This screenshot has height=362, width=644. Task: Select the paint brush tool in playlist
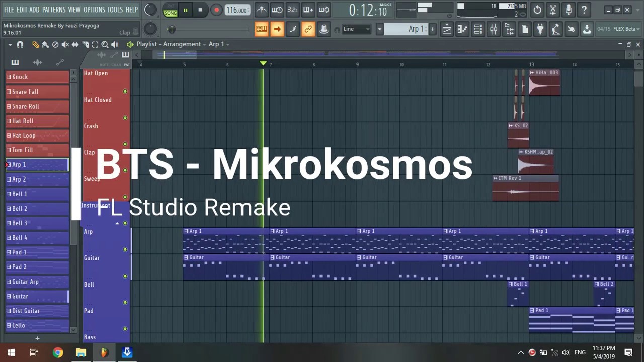[45, 44]
